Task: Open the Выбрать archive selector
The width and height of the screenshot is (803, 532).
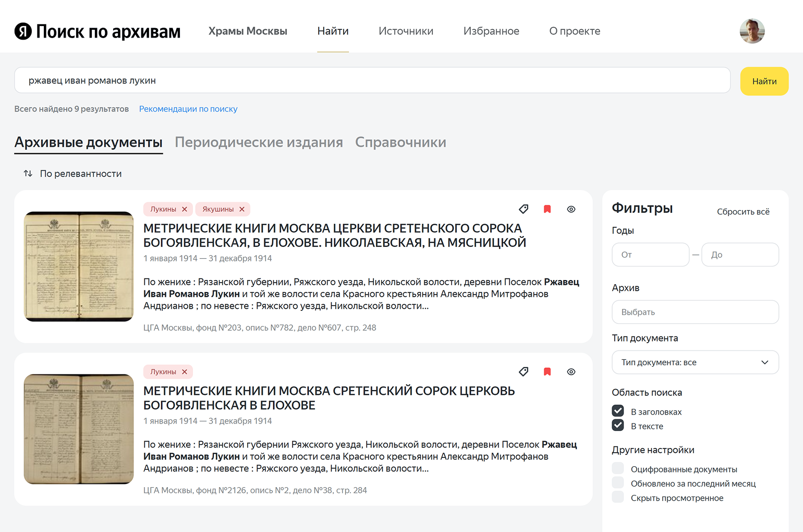Action: click(695, 312)
